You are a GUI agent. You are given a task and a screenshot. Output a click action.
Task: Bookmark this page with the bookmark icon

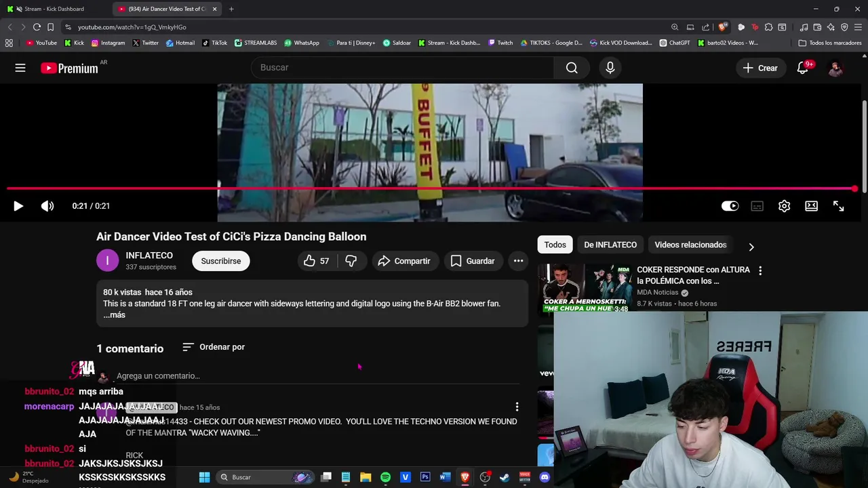[x=50, y=27]
